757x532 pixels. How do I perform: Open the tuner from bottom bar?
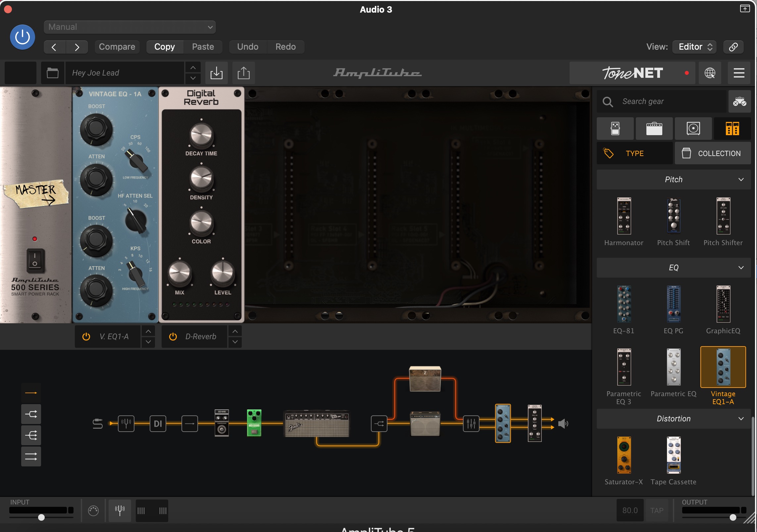[x=120, y=510]
